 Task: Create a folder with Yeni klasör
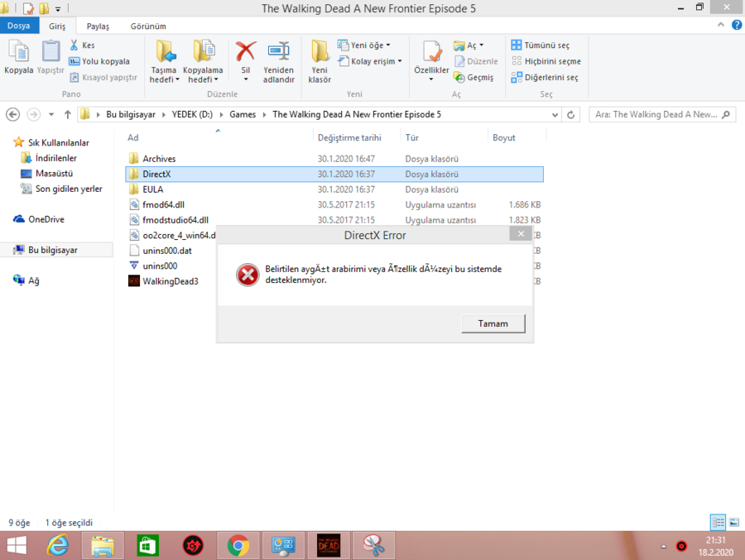pyautogui.click(x=320, y=62)
